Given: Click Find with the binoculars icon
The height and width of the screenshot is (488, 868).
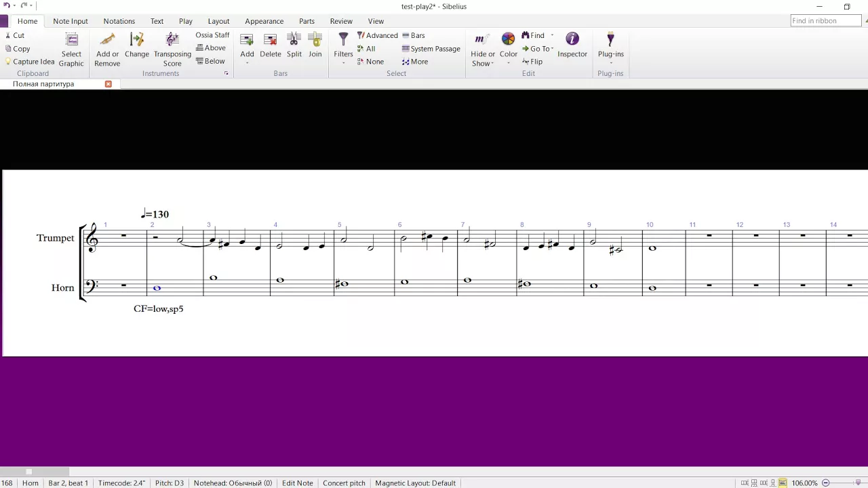Looking at the screenshot, I should coord(533,35).
